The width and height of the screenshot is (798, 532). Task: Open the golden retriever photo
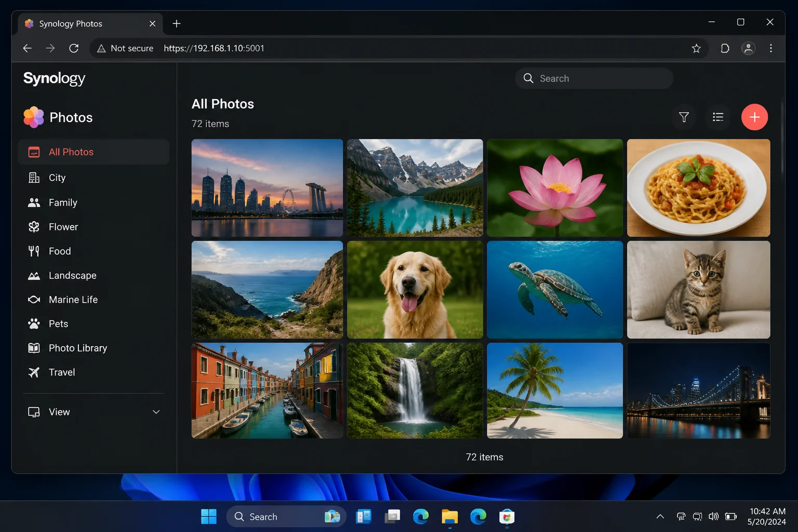[415, 289]
